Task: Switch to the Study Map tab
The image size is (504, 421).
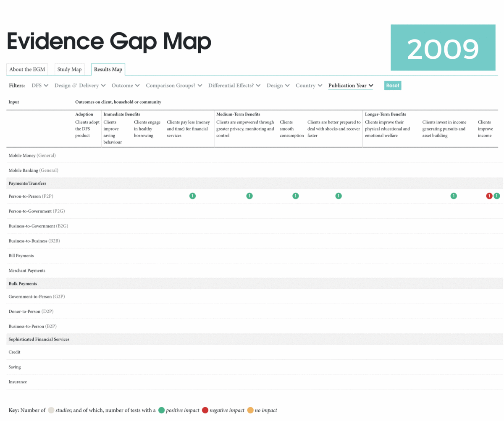Action: coord(69,70)
